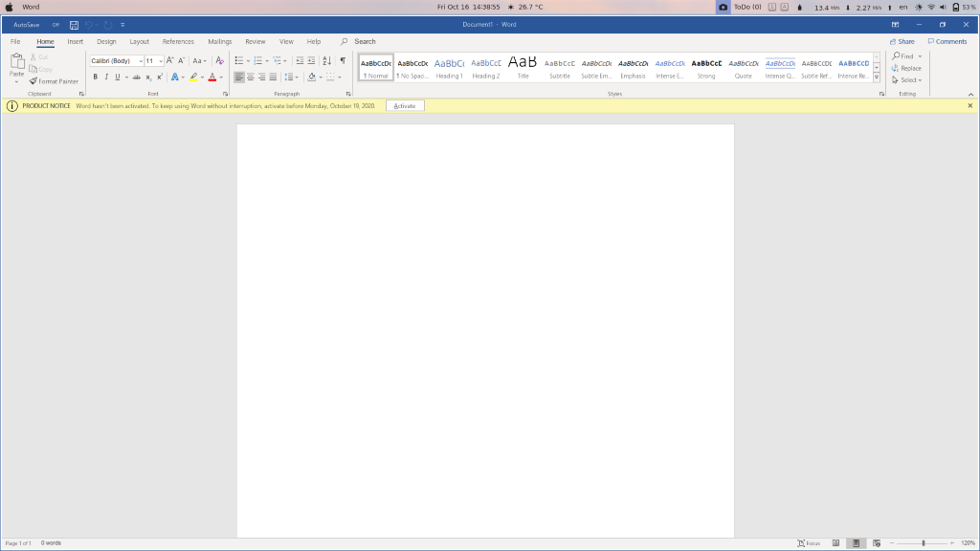Apply the Heading 1 style
This screenshot has height=551, width=980.
(450, 68)
